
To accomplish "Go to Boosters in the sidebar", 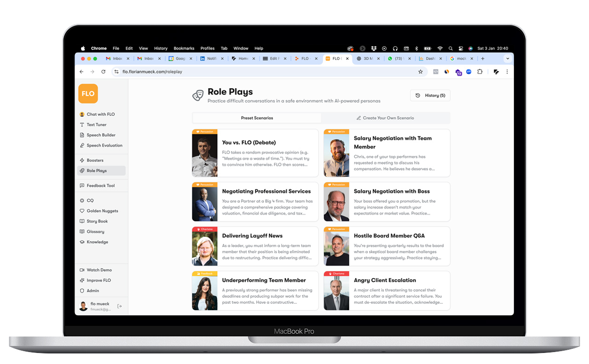I will point(95,160).
